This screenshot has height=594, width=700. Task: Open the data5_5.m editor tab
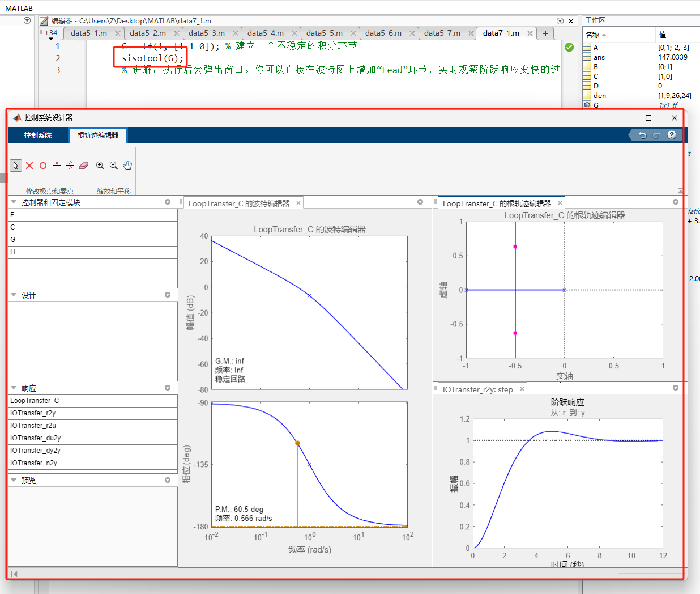pos(325,33)
